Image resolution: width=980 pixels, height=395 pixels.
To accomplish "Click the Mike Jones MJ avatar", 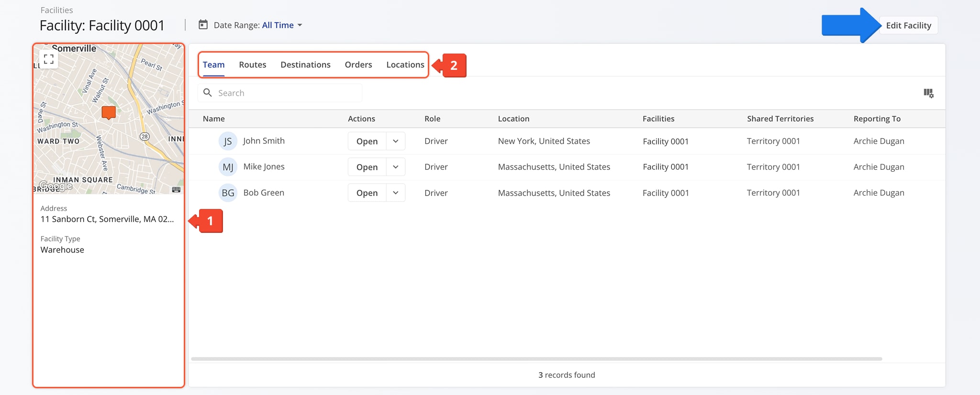I will [x=228, y=167].
